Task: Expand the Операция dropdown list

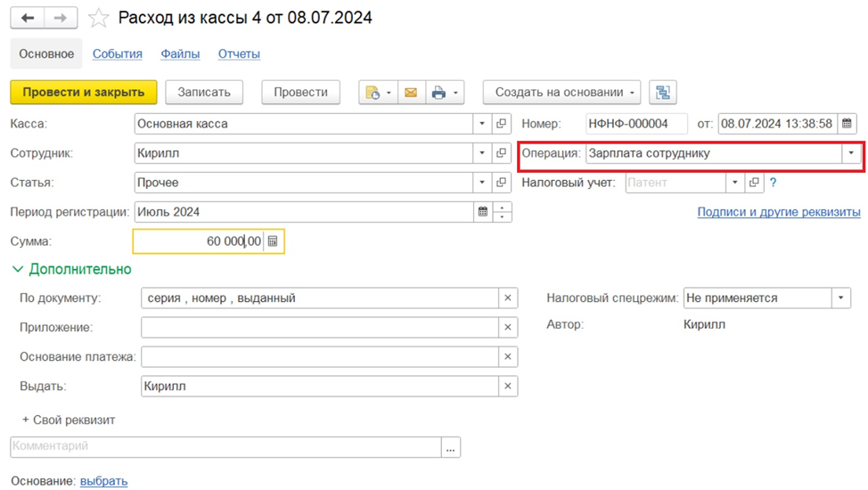Action: point(851,153)
